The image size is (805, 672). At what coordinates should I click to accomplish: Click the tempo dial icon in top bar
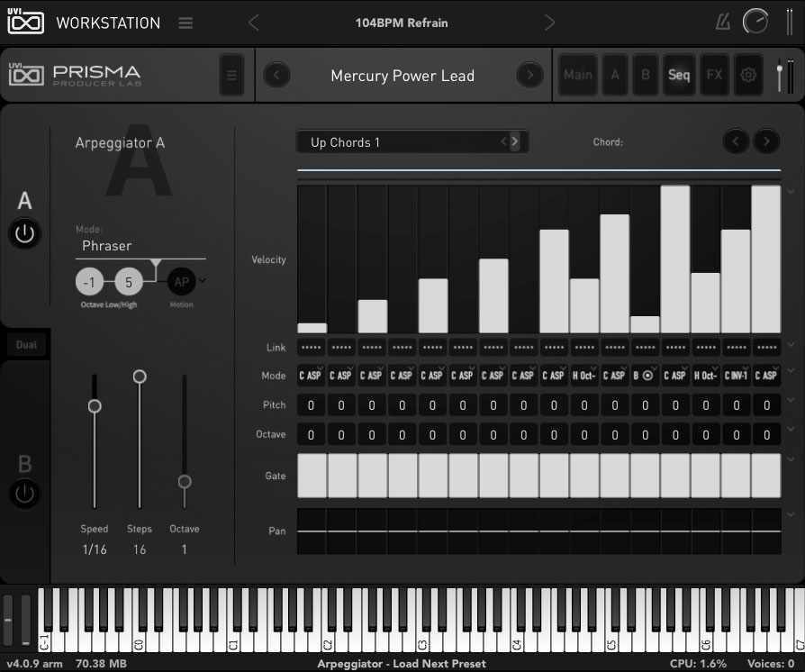pyautogui.click(x=755, y=23)
